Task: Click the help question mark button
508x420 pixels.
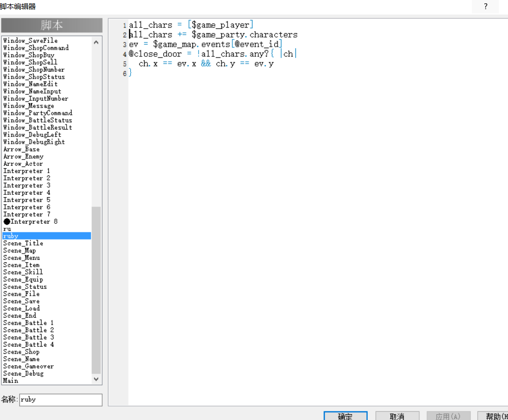Action: click(x=485, y=6)
